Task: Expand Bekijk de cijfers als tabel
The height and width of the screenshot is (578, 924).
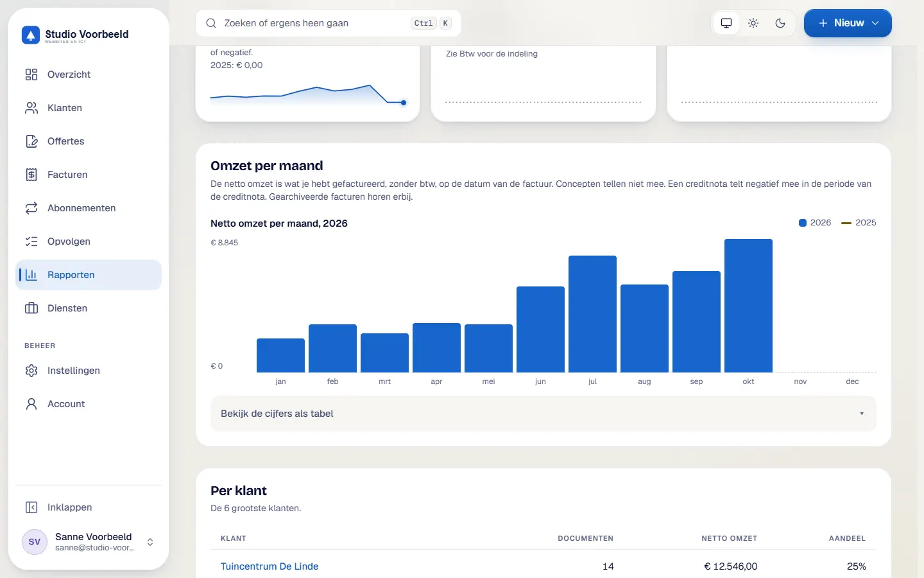Action: coord(543,414)
